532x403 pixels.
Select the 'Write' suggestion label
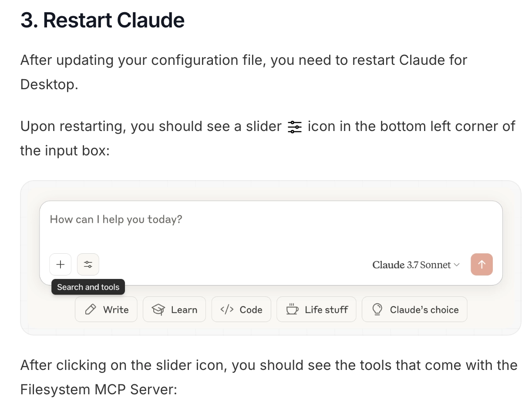coord(116,309)
